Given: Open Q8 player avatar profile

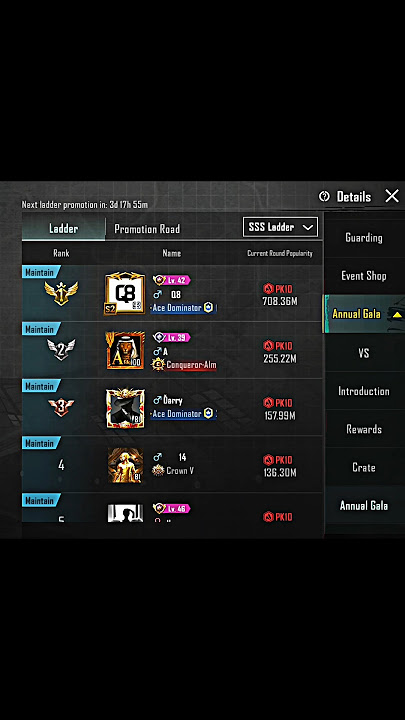Looking at the screenshot, I should pos(125,293).
